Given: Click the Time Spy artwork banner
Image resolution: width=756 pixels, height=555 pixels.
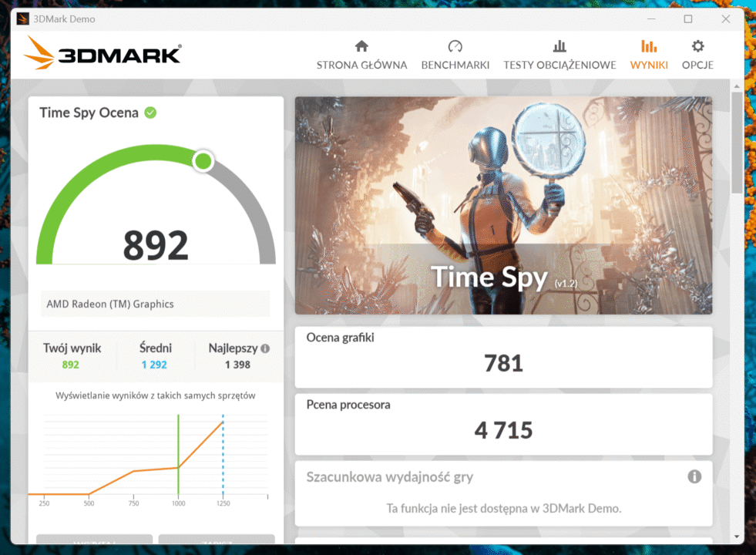Looking at the screenshot, I should point(503,204).
